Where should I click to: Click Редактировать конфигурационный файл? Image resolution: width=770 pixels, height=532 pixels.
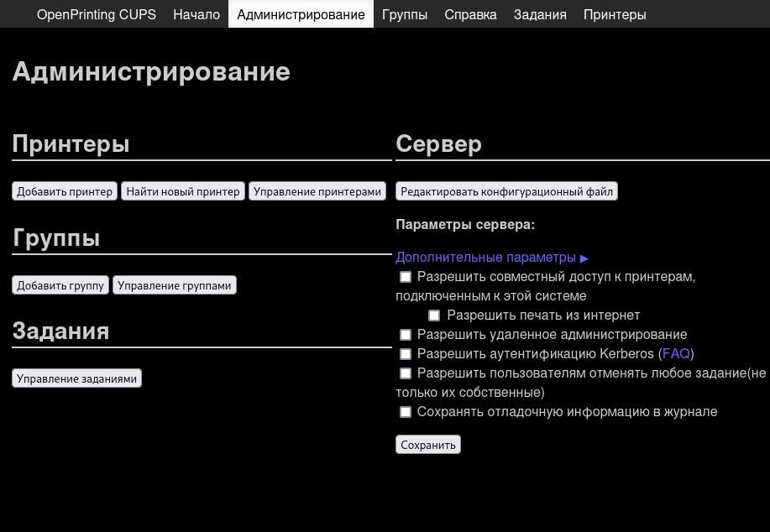(x=506, y=190)
